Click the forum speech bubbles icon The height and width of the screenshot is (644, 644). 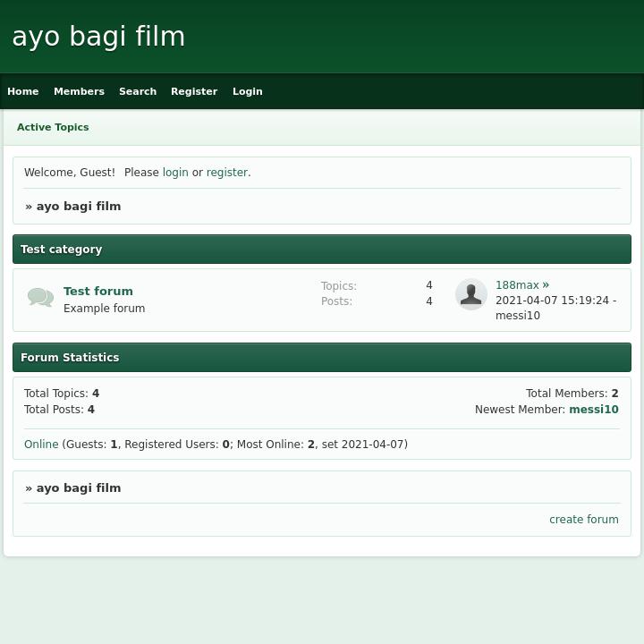tap(40, 298)
